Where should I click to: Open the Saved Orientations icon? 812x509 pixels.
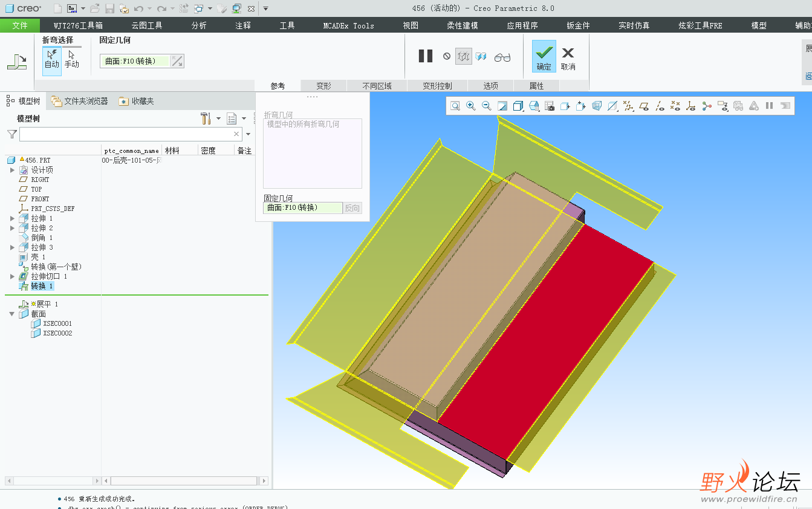click(534, 106)
